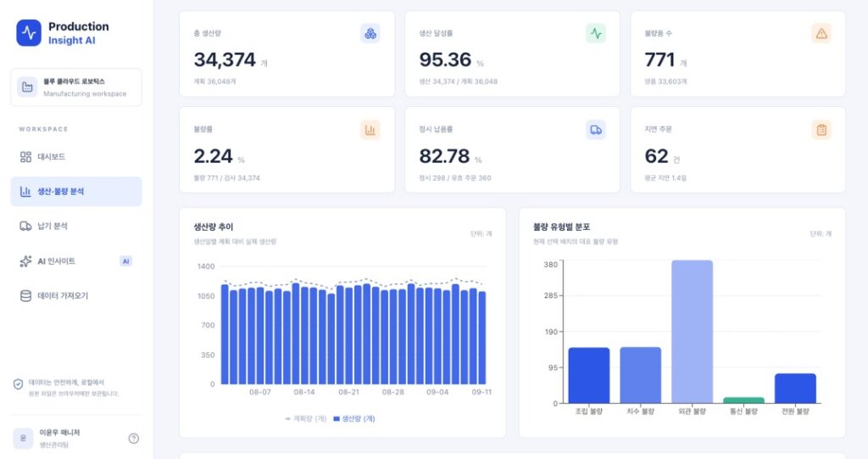This screenshot has width=868, height=459.
Task: Click the AI badge beside AI 인사이트
Action: coord(125,261)
